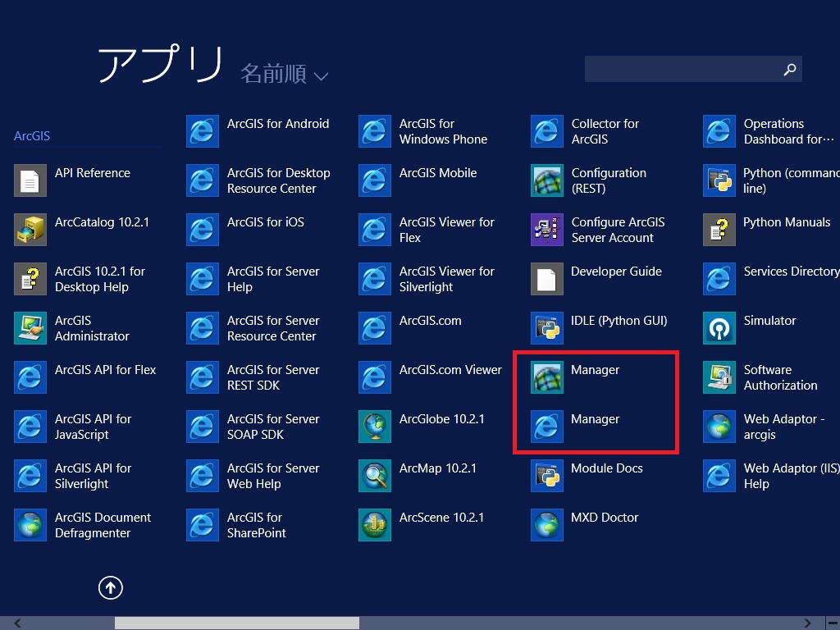Select 'ArcGIS for Server Resource Center' label
840x630 pixels.
click(273, 328)
